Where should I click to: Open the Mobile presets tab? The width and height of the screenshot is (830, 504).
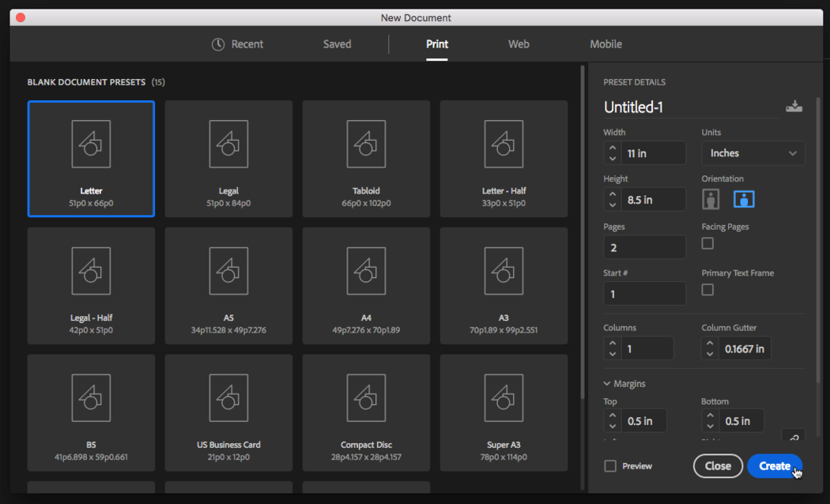[606, 44]
